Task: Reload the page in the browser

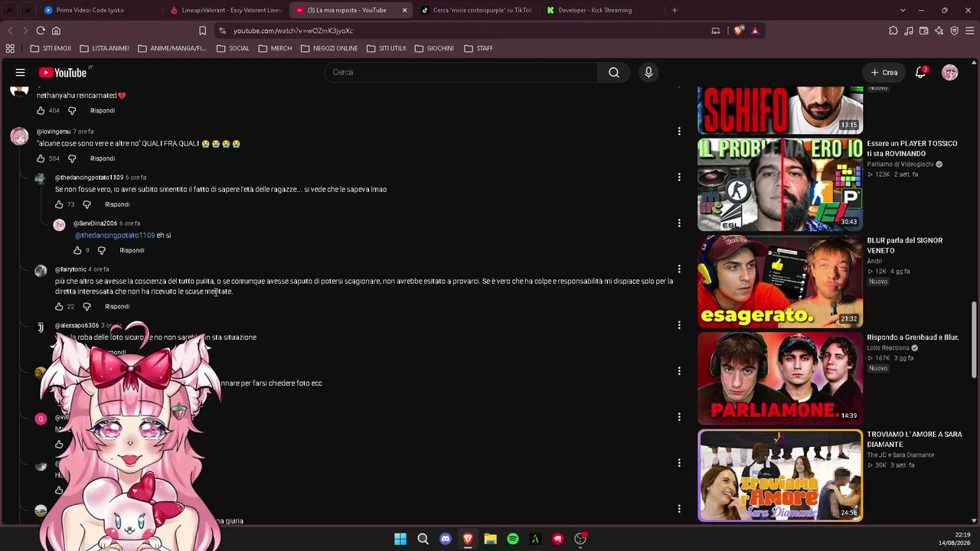Action: [x=41, y=31]
